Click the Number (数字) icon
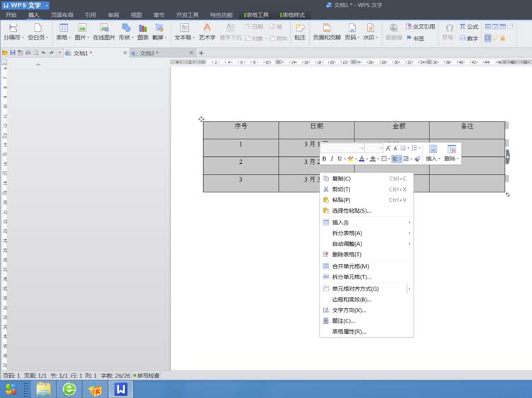The height and width of the screenshot is (398, 532). [x=463, y=38]
